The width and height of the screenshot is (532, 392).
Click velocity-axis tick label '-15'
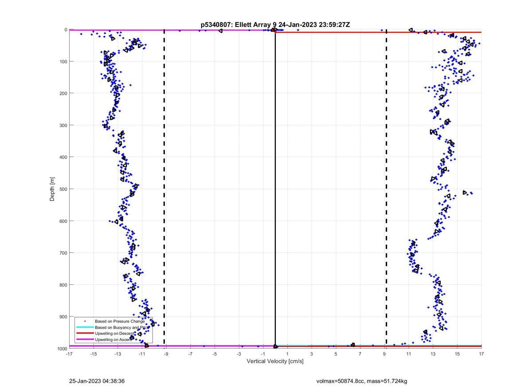[x=94, y=354]
